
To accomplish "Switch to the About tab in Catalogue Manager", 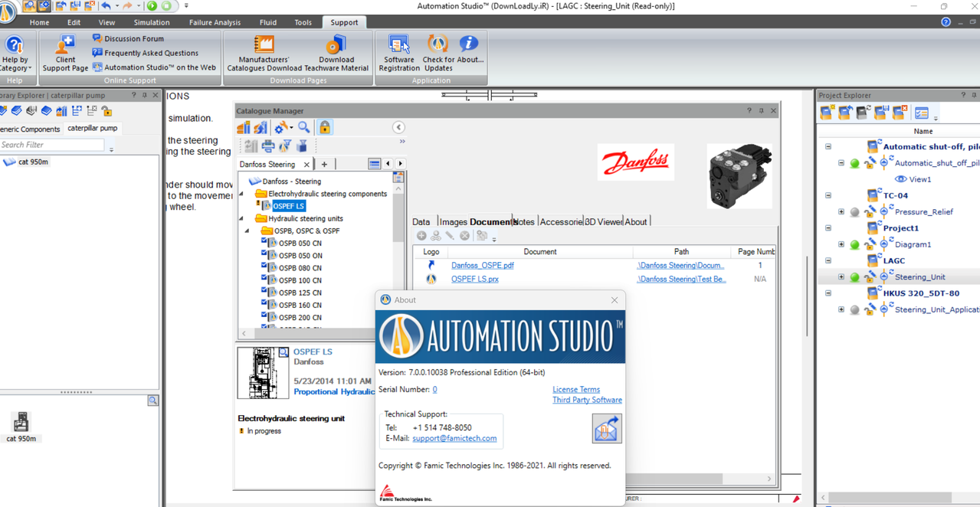I will (635, 221).
